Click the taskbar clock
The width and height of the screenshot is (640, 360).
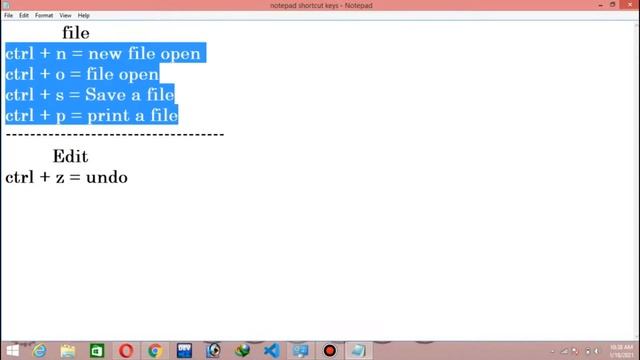point(621,351)
